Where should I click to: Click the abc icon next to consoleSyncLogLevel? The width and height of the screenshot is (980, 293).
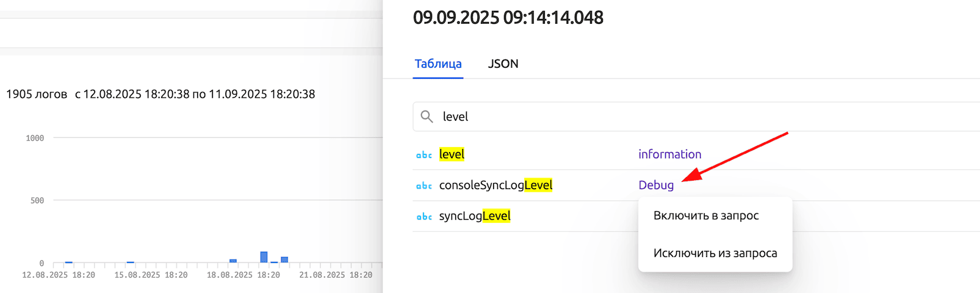tap(423, 186)
